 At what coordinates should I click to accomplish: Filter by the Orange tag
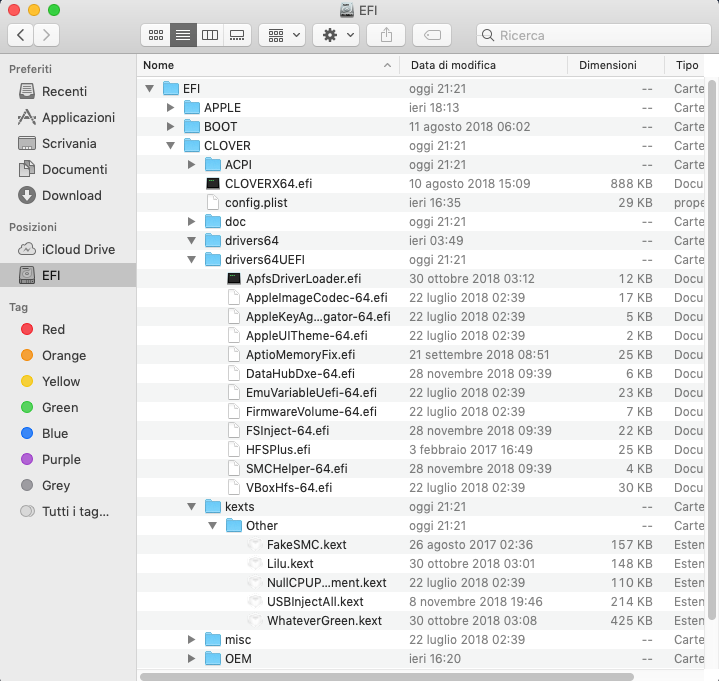coord(68,355)
